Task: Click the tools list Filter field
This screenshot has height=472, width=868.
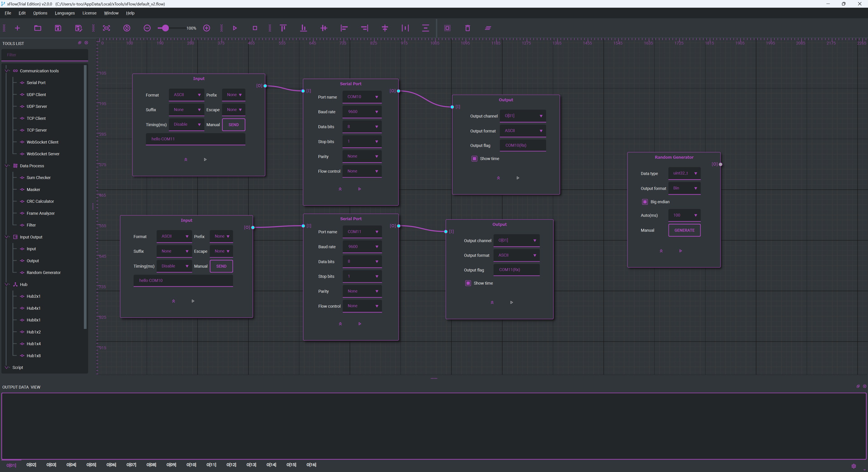Action: (45, 55)
